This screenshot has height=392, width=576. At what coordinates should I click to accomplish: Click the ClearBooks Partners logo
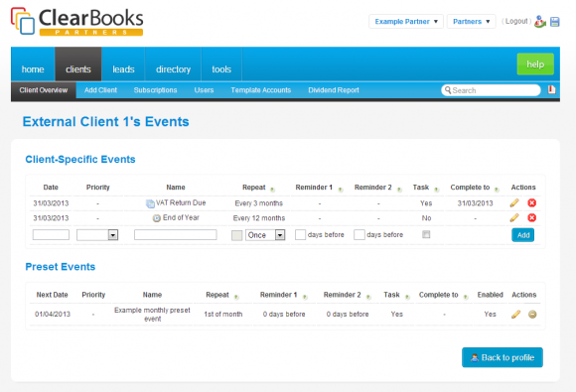[x=76, y=22]
